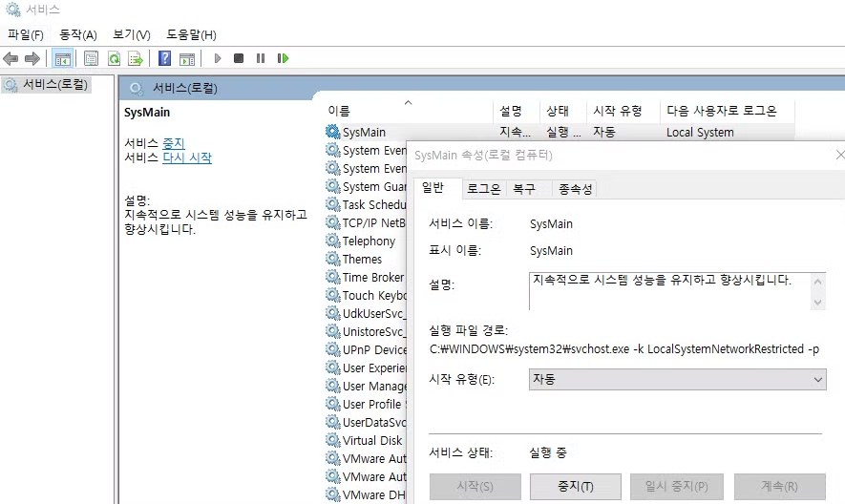
Task: Click the Start service play icon
Action: (217, 58)
